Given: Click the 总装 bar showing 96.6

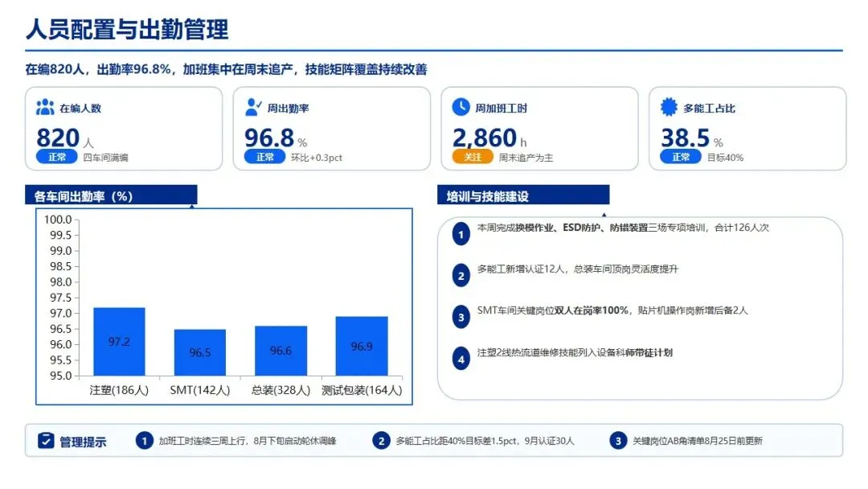Looking at the screenshot, I should click(280, 351).
